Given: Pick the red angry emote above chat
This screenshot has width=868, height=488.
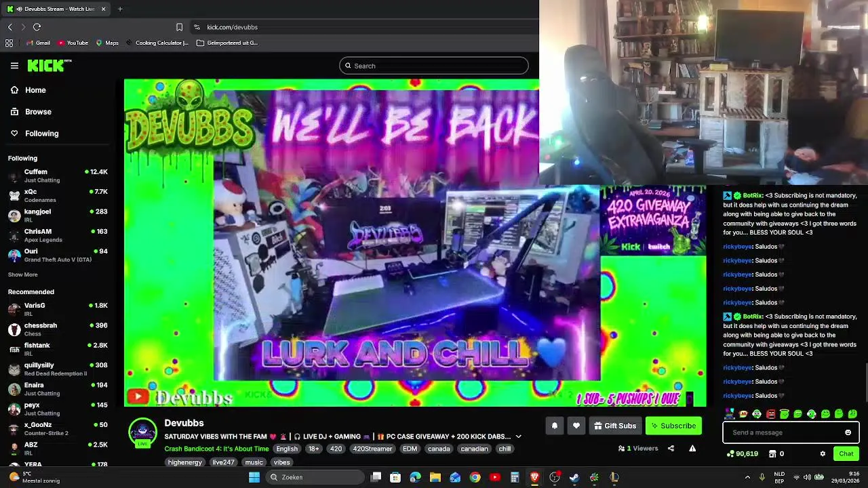Looking at the screenshot, I should (x=770, y=413).
